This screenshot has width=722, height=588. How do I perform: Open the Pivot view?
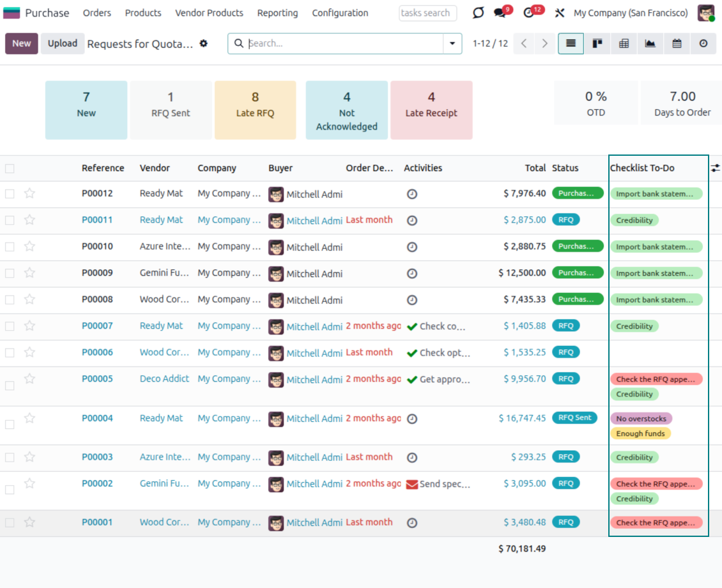coord(624,43)
